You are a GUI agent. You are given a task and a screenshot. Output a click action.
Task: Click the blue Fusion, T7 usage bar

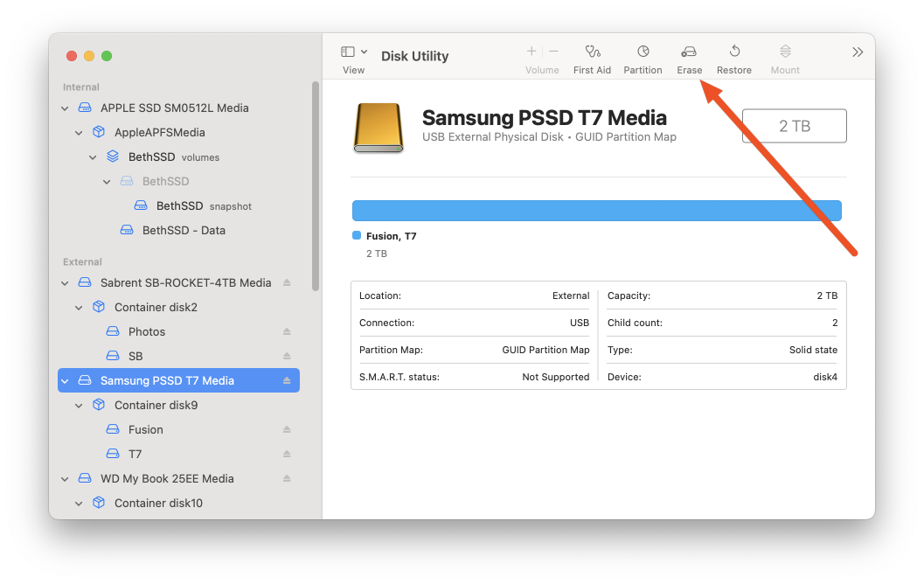[x=596, y=211]
